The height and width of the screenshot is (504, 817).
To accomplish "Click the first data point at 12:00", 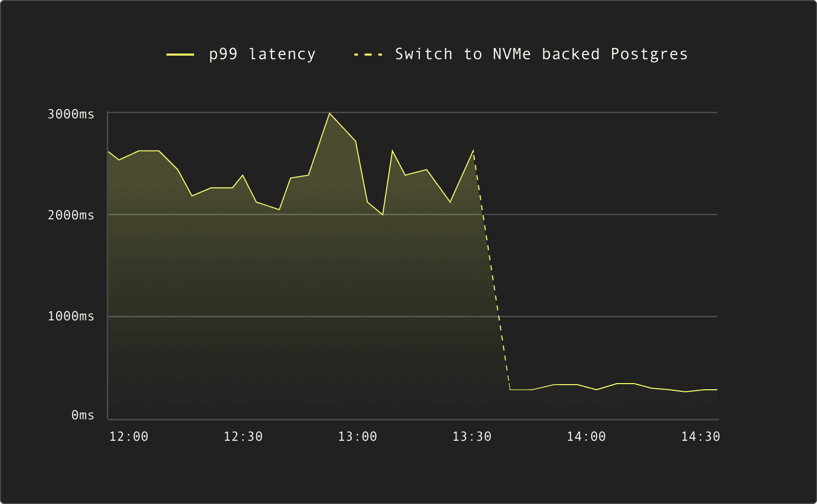I will tap(109, 152).
